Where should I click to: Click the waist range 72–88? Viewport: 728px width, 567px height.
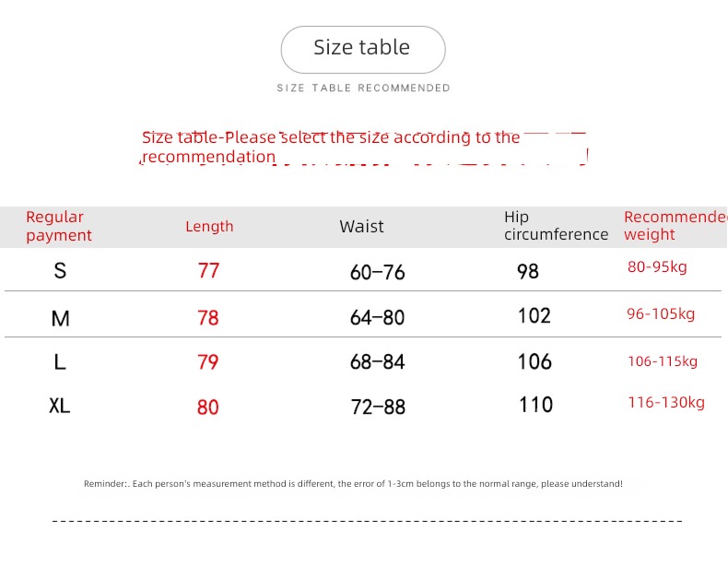coord(378,408)
